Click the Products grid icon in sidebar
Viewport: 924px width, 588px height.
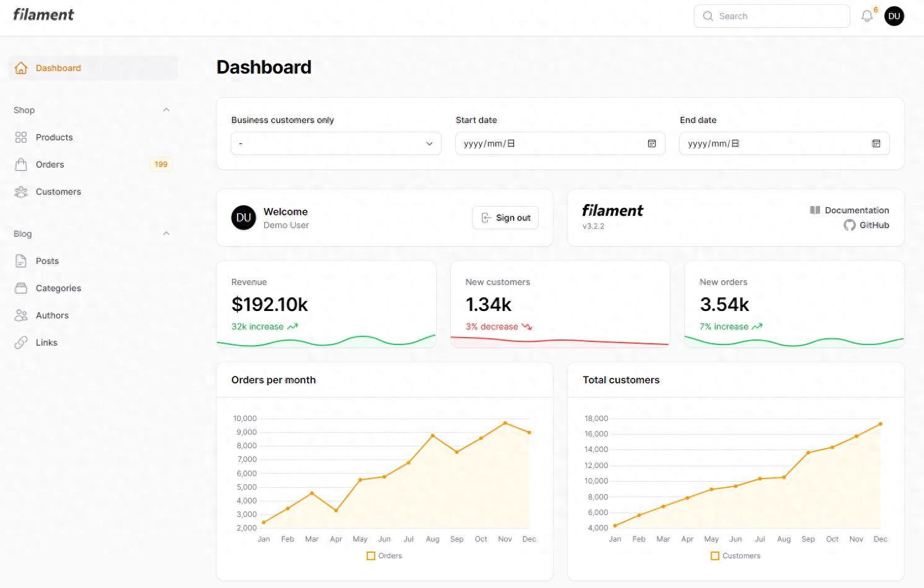point(21,137)
